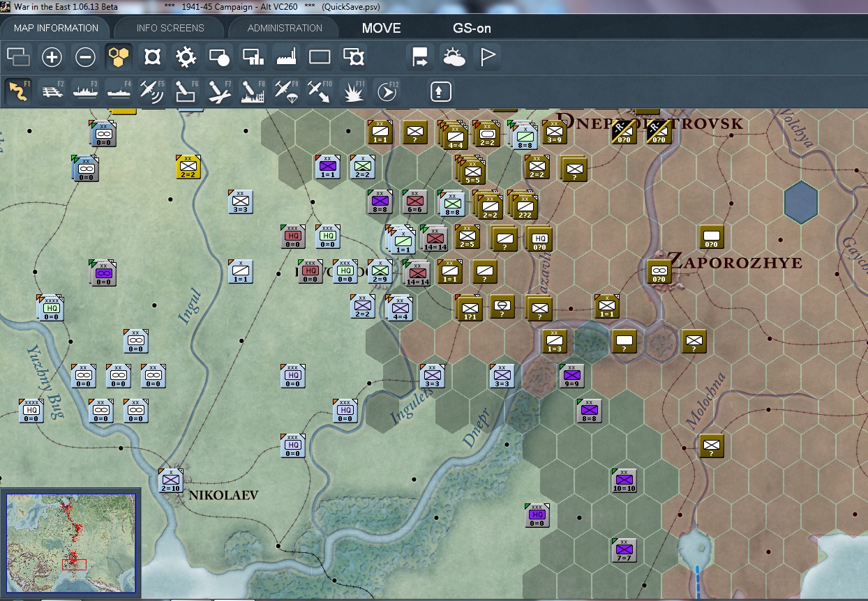Toggle the double-square fort icon

(x=354, y=57)
